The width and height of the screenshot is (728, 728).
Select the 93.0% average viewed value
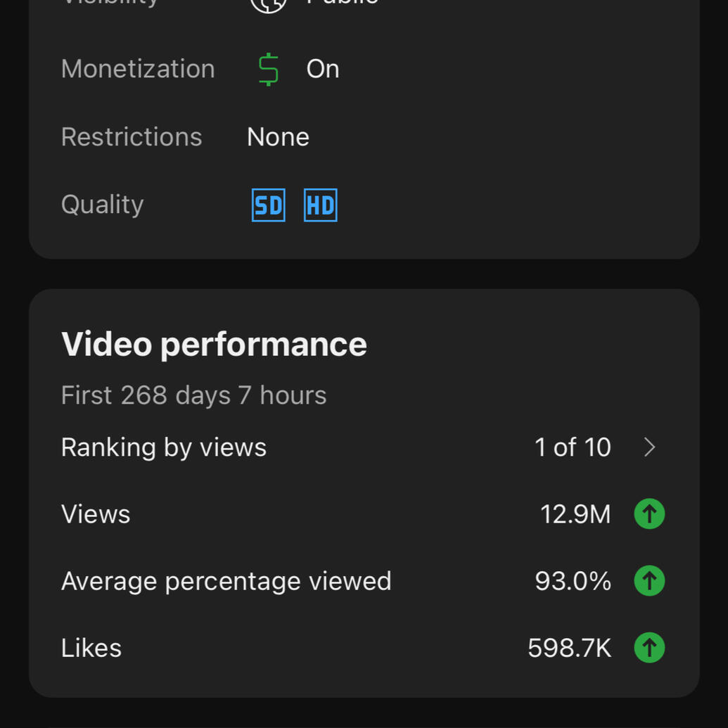573,581
